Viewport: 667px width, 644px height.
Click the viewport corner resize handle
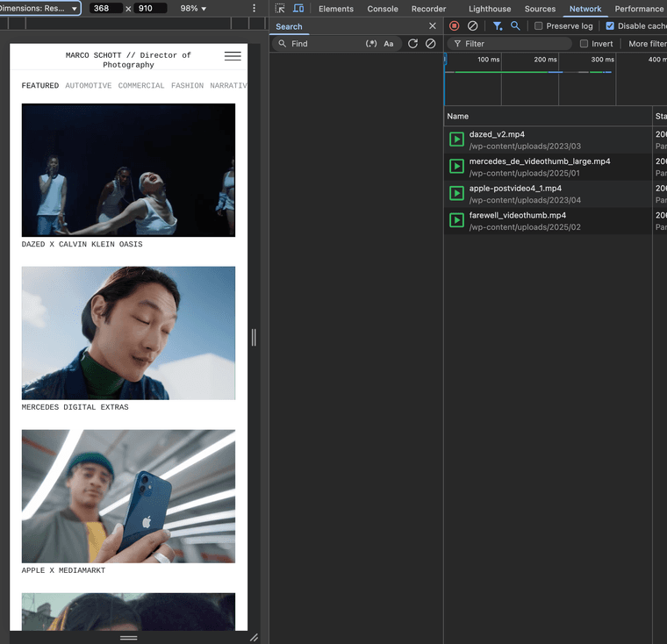point(254,637)
